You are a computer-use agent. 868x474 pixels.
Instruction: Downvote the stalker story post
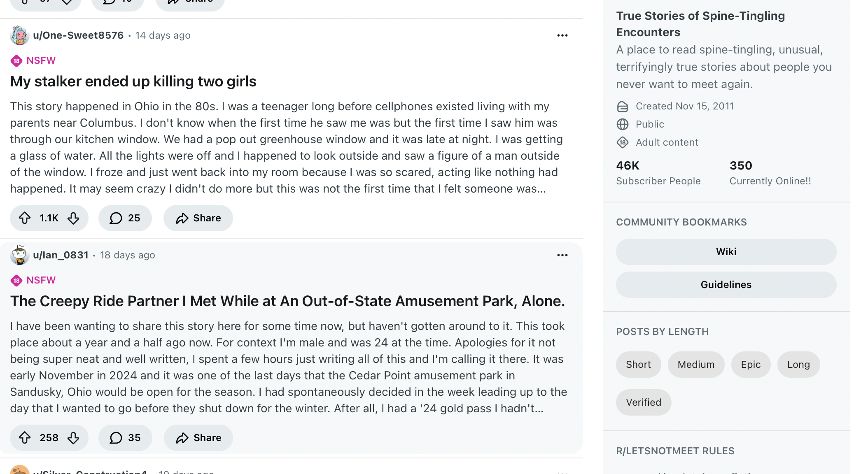tap(73, 218)
